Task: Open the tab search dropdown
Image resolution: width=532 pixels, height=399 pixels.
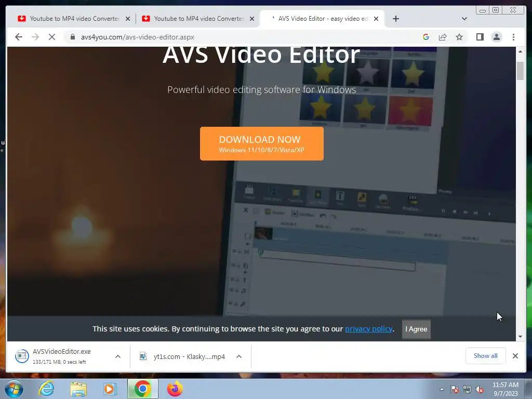Action: click(464, 19)
